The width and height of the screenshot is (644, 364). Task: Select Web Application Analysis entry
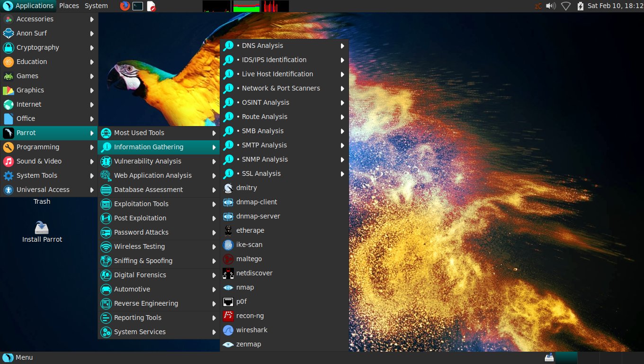pyautogui.click(x=159, y=175)
